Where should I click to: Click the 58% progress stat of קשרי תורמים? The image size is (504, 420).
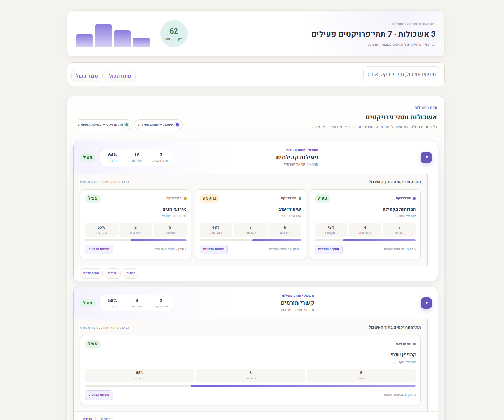(112, 303)
